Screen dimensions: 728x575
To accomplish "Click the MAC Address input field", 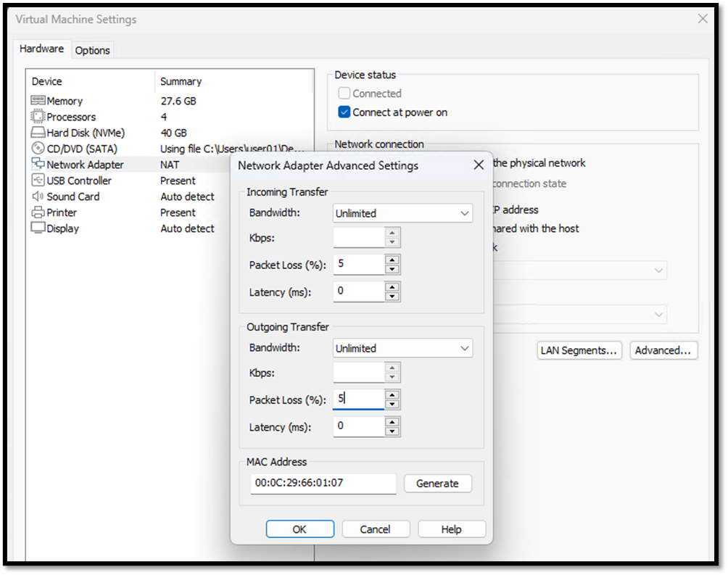I will pos(323,483).
